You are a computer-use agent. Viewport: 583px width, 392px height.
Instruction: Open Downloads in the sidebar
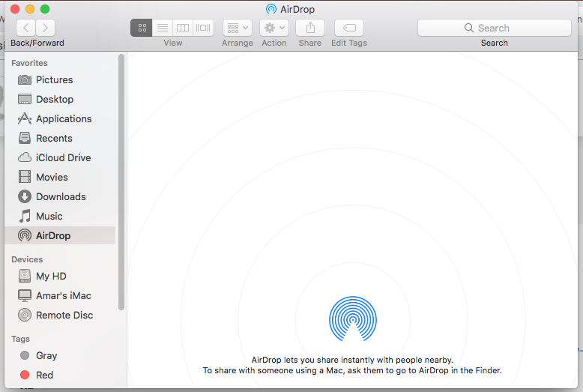tap(60, 196)
